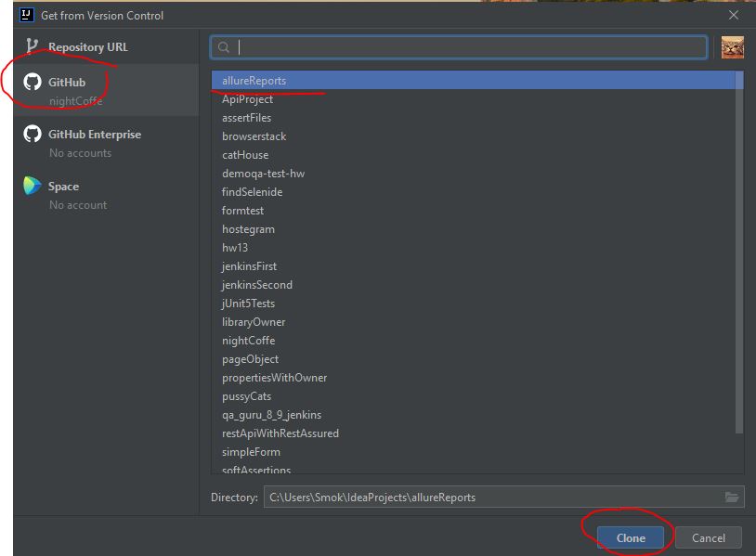The width and height of the screenshot is (756, 556).
Task: Click the Cancel button
Action: coord(708,537)
